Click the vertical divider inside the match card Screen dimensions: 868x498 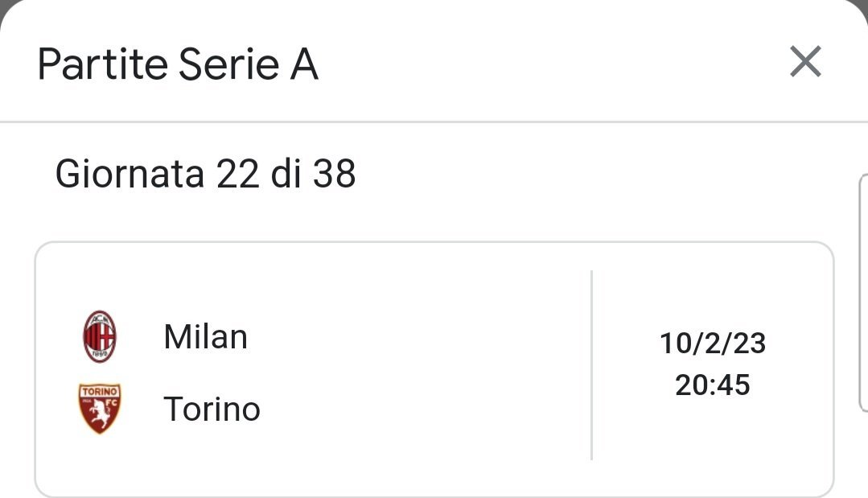pyautogui.click(x=591, y=366)
